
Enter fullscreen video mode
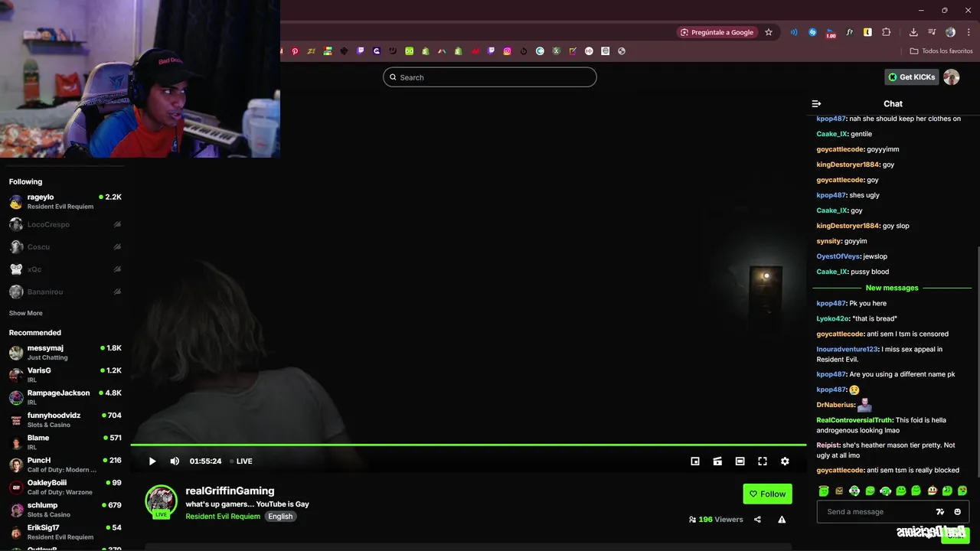point(763,461)
